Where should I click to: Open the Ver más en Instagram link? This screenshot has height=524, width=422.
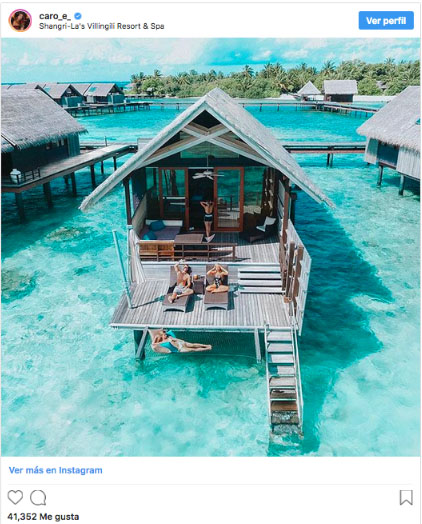[55, 470]
